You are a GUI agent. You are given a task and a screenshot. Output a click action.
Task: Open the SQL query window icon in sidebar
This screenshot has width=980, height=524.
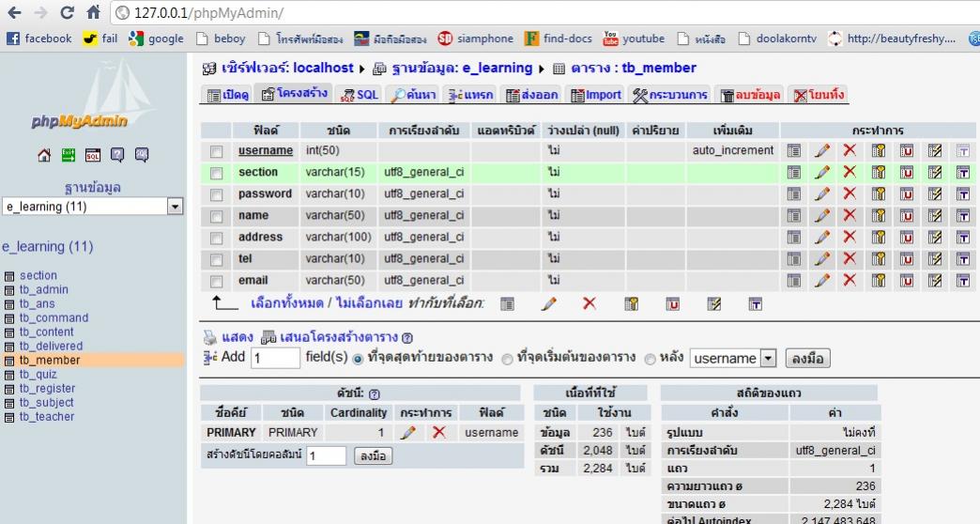tap(93, 156)
